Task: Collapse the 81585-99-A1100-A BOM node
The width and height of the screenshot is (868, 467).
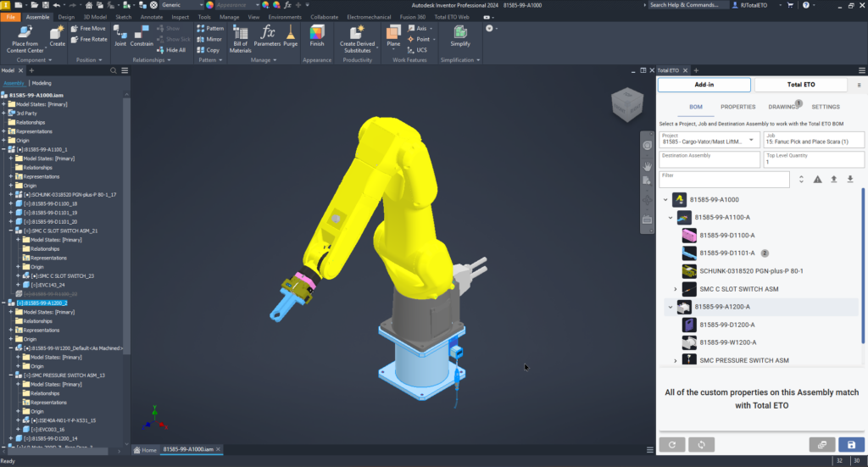Action: click(x=670, y=218)
